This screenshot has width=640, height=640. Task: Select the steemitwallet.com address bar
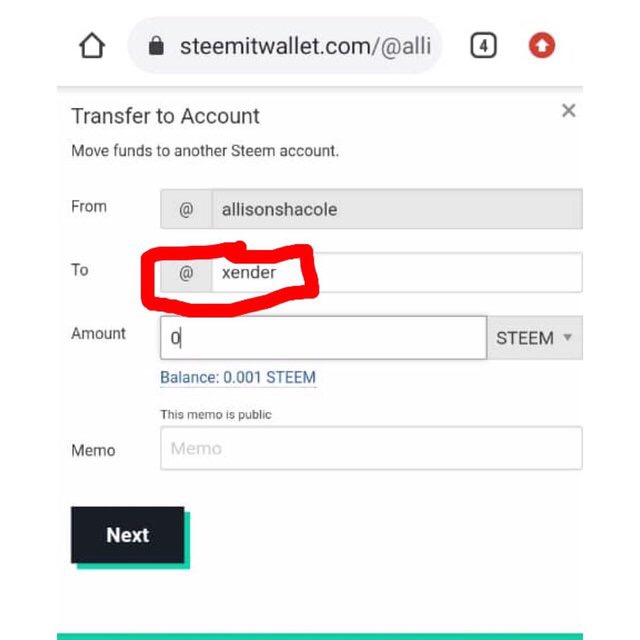tap(285, 45)
